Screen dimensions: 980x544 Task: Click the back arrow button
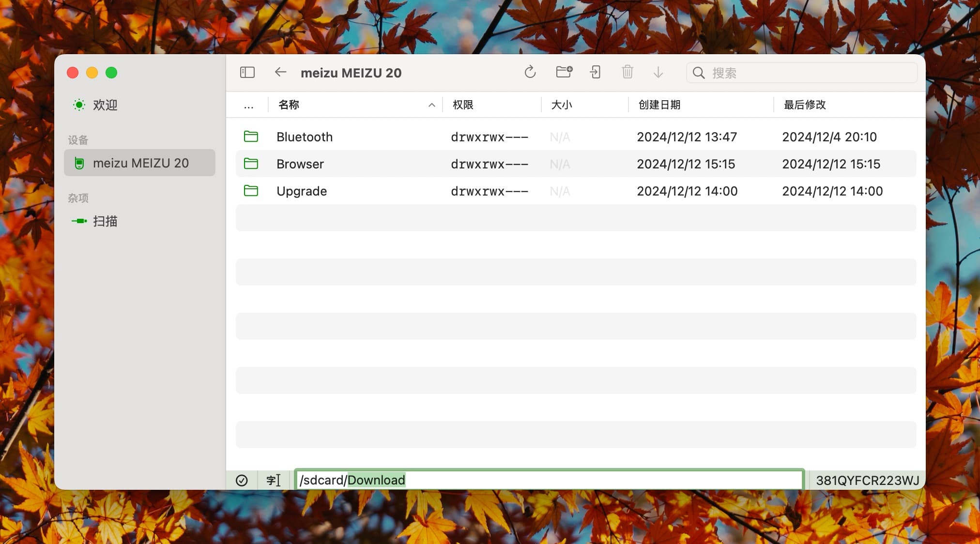[280, 73]
